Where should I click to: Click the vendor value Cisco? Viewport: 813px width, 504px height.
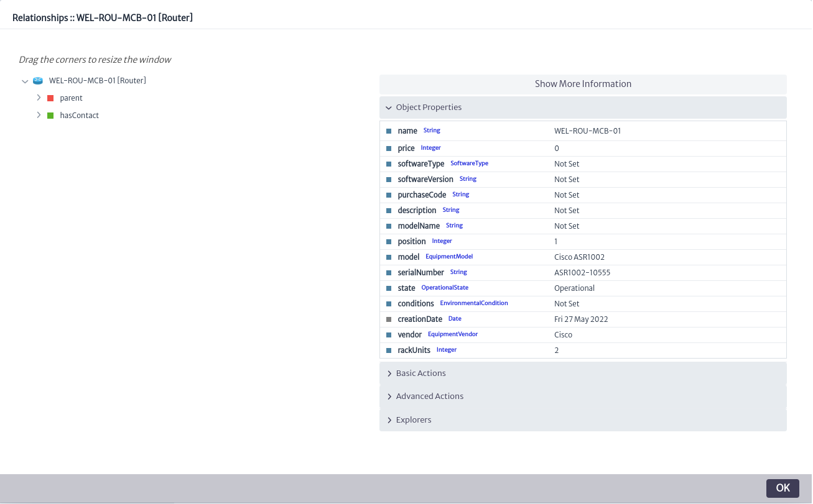[563, 335]
